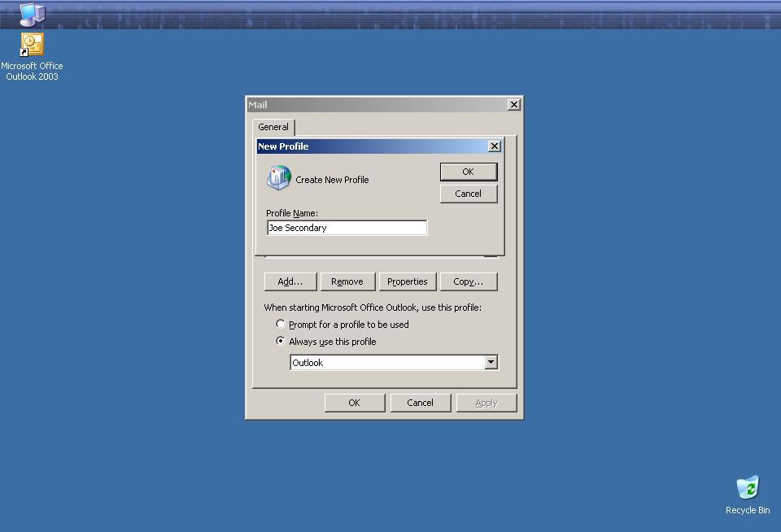
Task: Select Prompt for a profile to be used
Action: pyautogui.click(x=343, y=325)
